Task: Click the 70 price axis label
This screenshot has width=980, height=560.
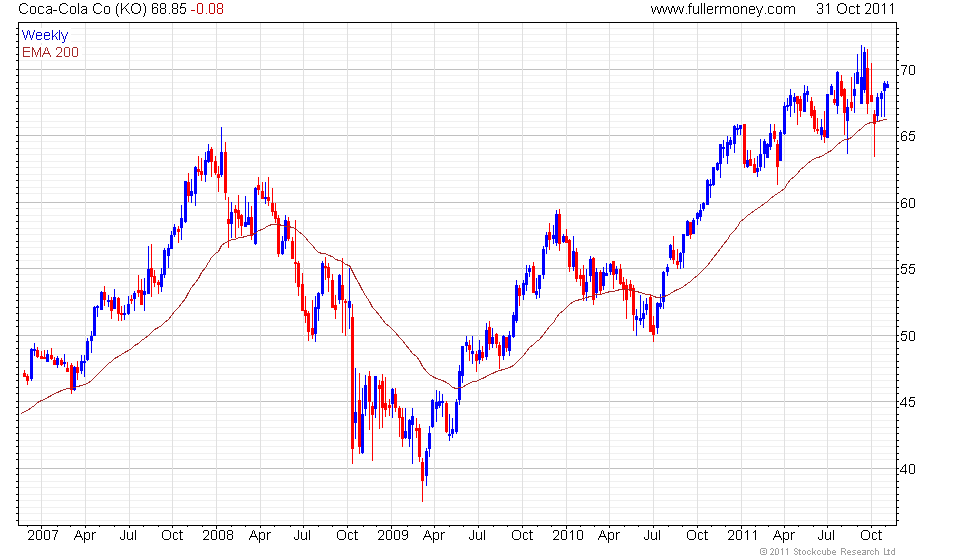Action: click(908, 70)
